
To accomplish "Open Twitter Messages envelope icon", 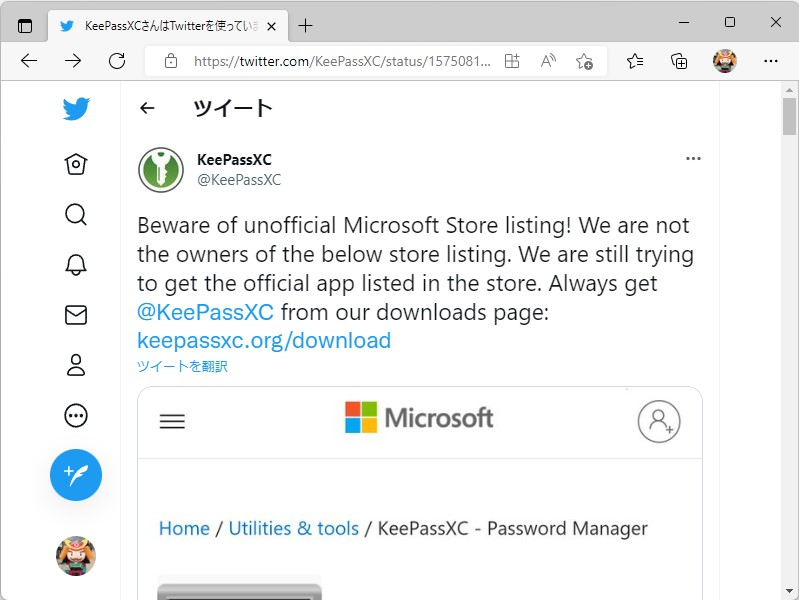I will [76, 315].
